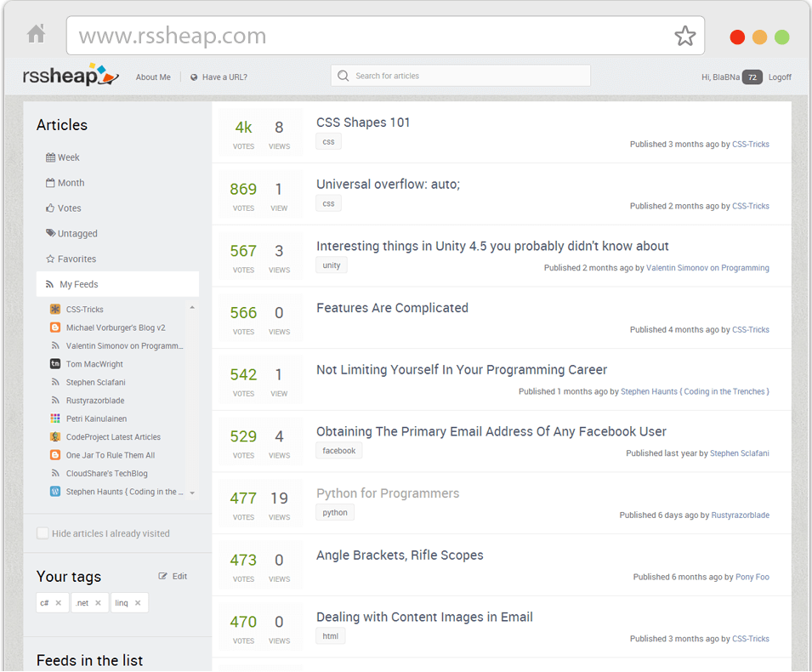The image size is (812, 672).
Task: Click Edit next to Your tags
Action: pyautogui.click(x=173, y=576)
